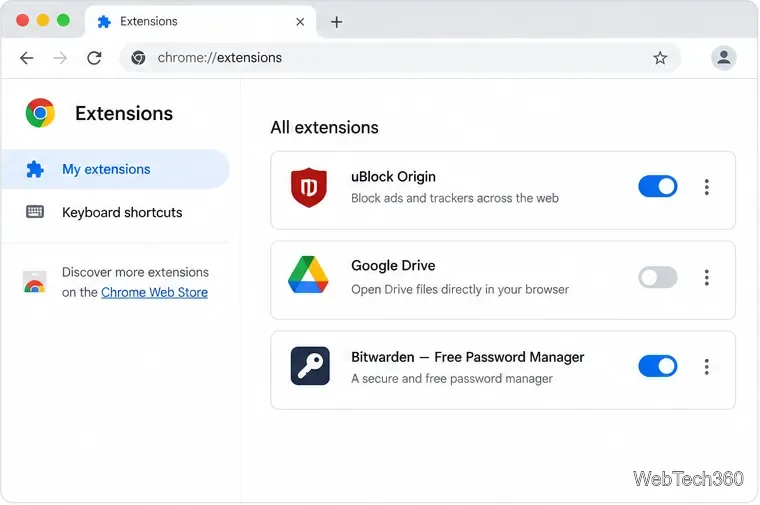Screen dimensions: 760x505
Task: Open the Bitwarden three-dot menu
Action: coord(707,367)
